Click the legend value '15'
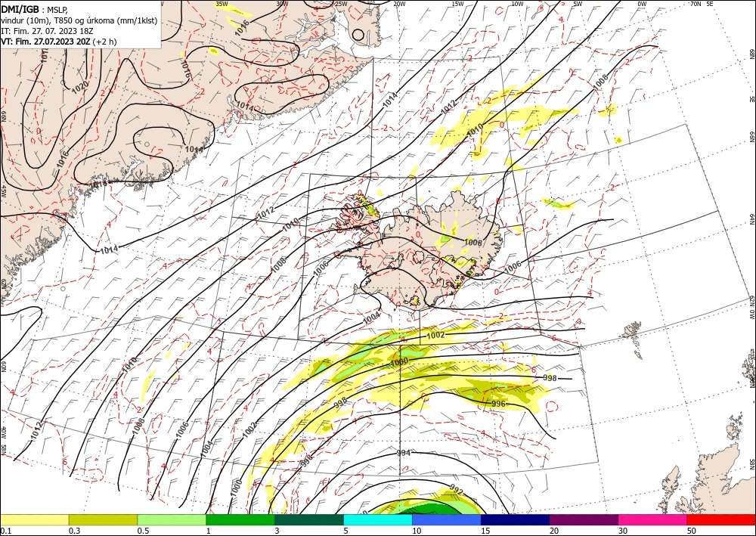 click(x=485, y=531)
